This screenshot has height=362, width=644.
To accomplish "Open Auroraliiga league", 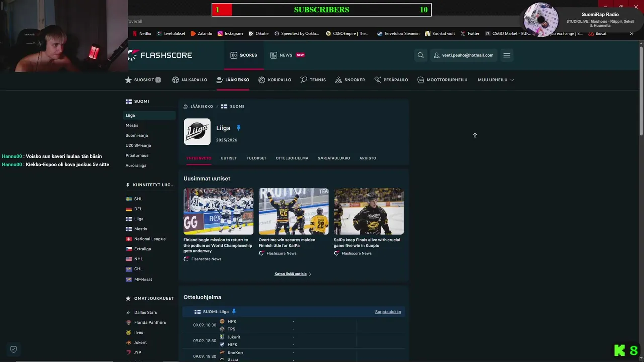I will 136,165.
